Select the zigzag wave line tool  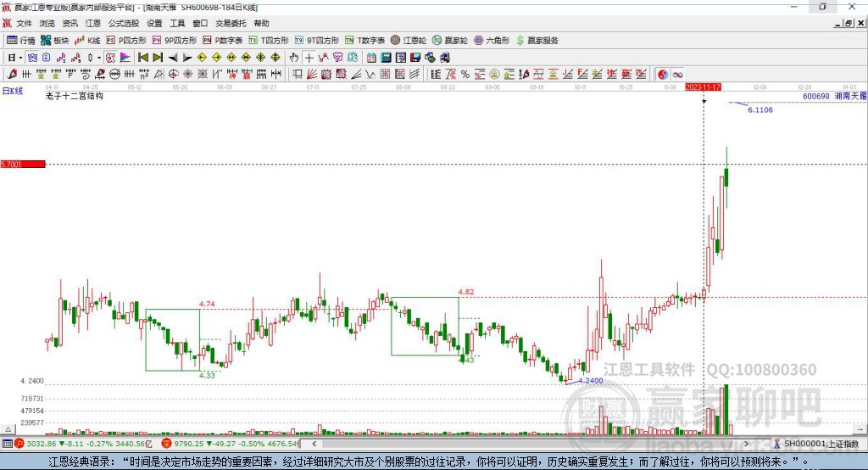click(x=370, y=75)
